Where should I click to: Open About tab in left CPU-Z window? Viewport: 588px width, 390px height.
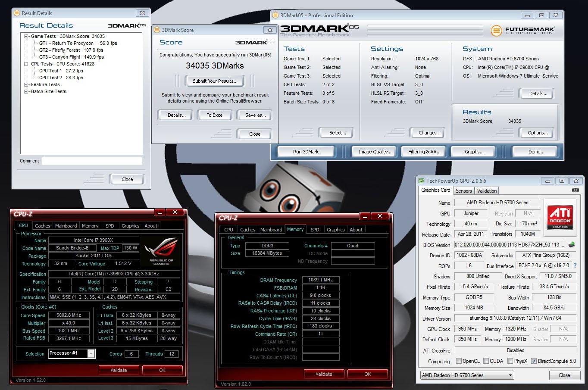click(x=151, y=226)
